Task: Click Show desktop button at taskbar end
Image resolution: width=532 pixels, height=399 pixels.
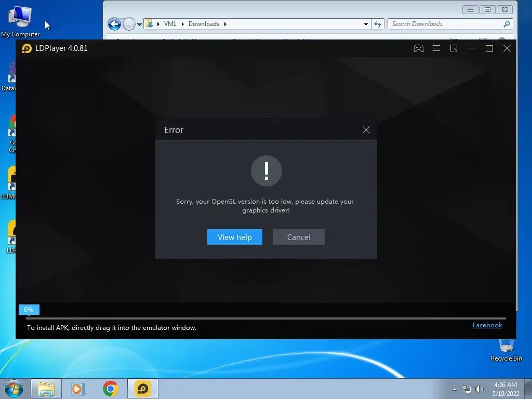Action: tap(528, 389)
